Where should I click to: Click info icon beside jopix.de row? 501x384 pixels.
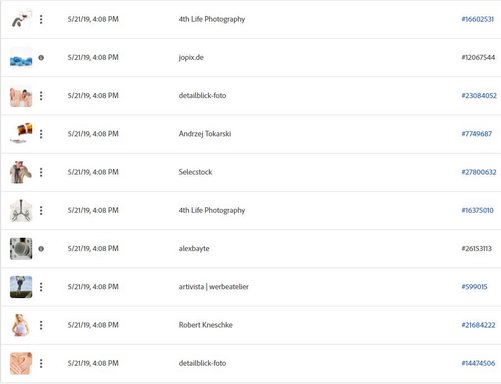(x=41, y=58)
